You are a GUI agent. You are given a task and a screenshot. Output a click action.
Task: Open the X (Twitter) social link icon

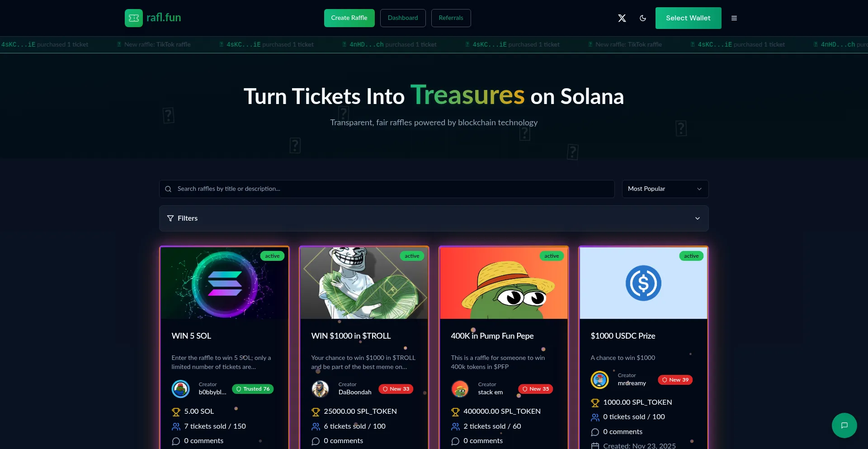click(622, 18)
